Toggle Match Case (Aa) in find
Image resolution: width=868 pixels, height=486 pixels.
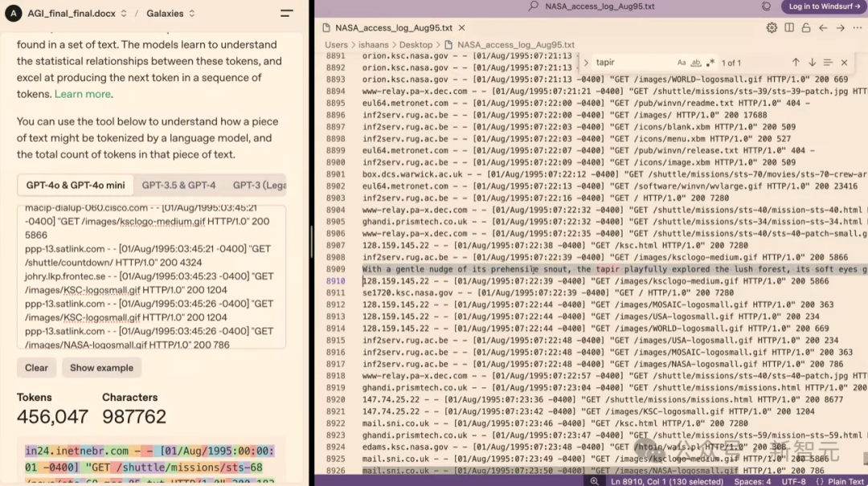[x=682, y=63]
